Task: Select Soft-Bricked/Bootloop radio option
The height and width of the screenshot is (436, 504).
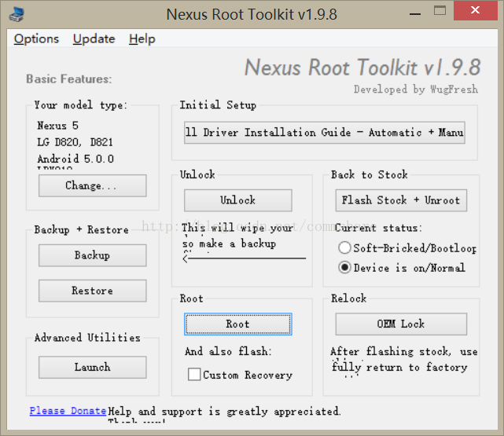Action: pos(407,248)
